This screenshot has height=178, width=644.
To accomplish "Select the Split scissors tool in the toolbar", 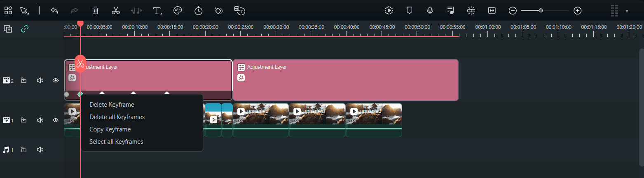I will pyautogui.click(x=116, y=11).
